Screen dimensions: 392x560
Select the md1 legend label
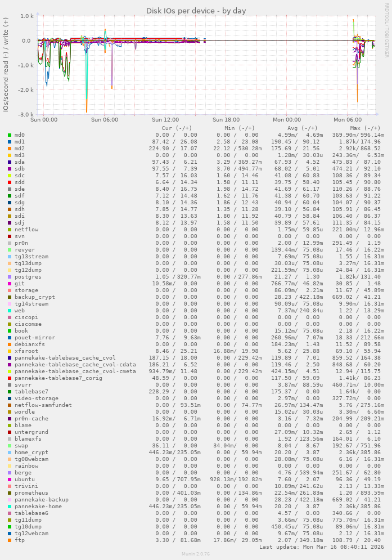click(x=20, y=142)
